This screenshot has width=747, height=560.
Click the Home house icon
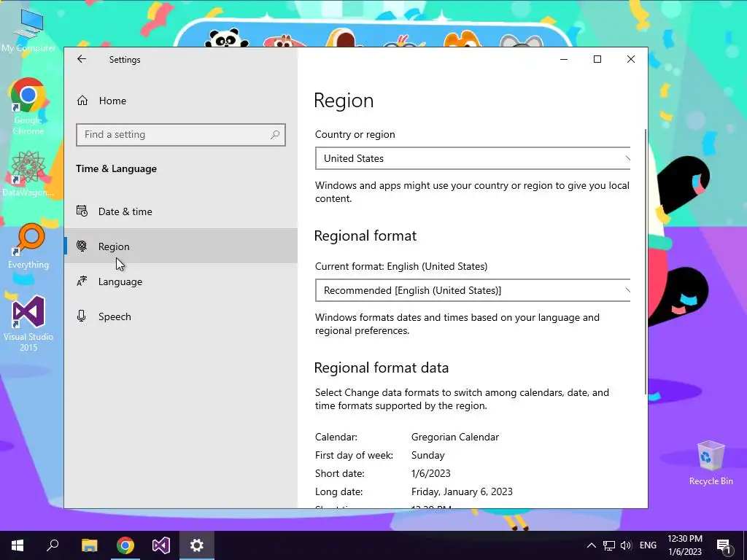(82, 101)
